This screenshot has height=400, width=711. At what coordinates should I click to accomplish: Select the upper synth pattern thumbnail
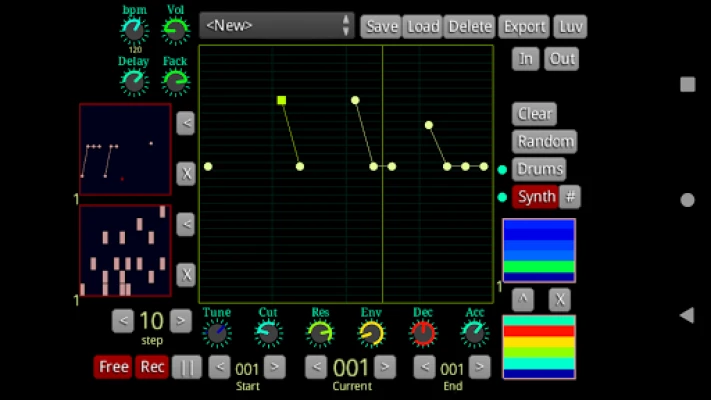coord(125,149)
